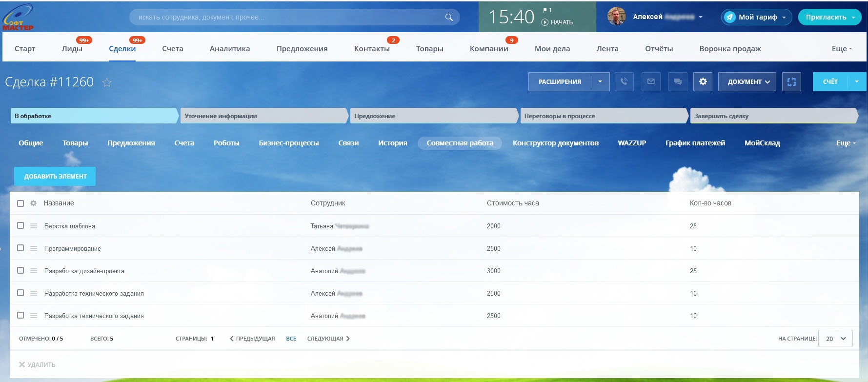Click the phone call icon in deal toolbar
This screenshot has width=868, height=382.
pyautogui.click(x=624, y=82)
